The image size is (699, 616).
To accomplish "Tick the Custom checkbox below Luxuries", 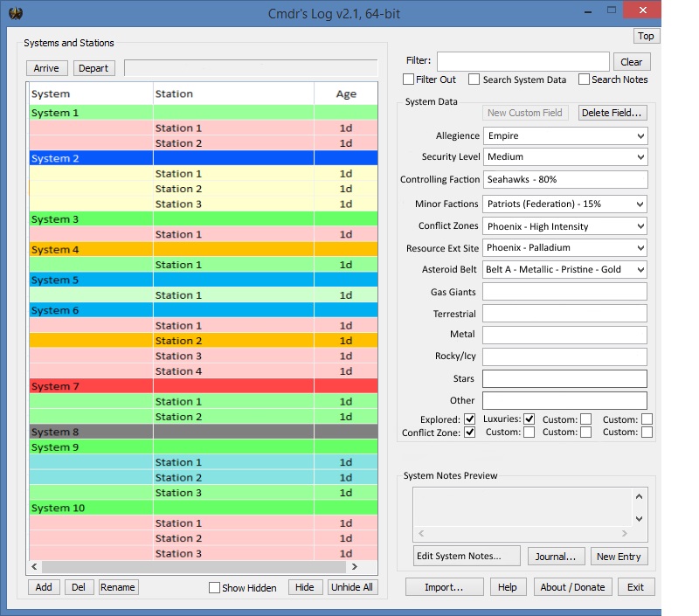I will [x=529, y=432].
